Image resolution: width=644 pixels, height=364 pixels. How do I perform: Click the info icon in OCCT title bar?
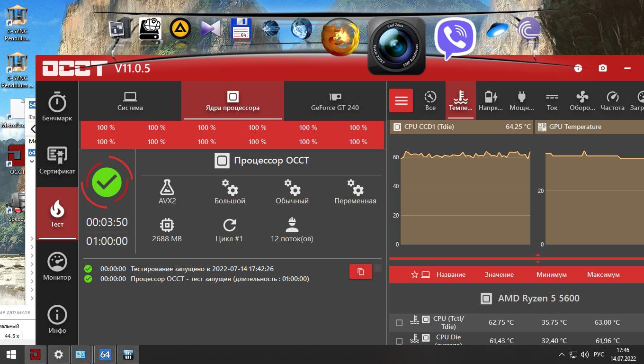[578, 68]
